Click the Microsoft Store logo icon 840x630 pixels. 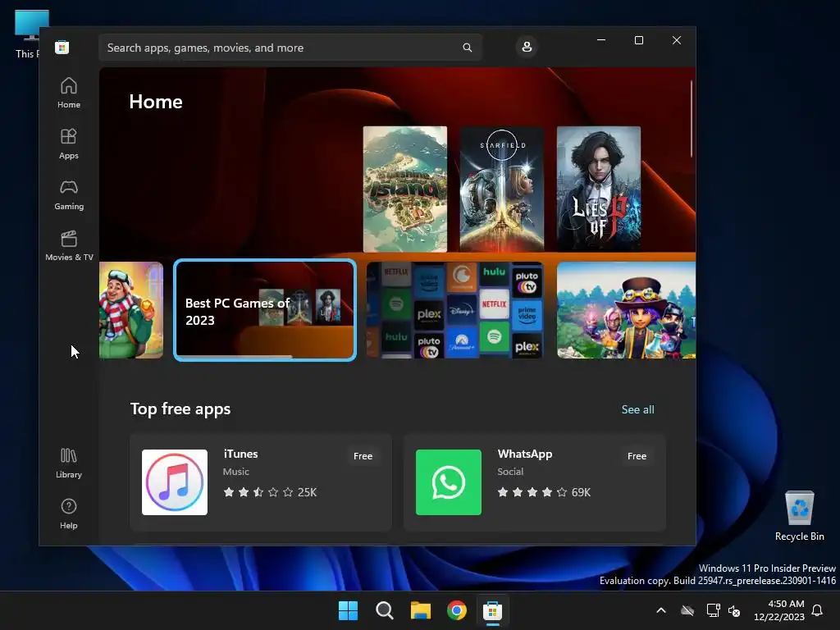(62, 47)
